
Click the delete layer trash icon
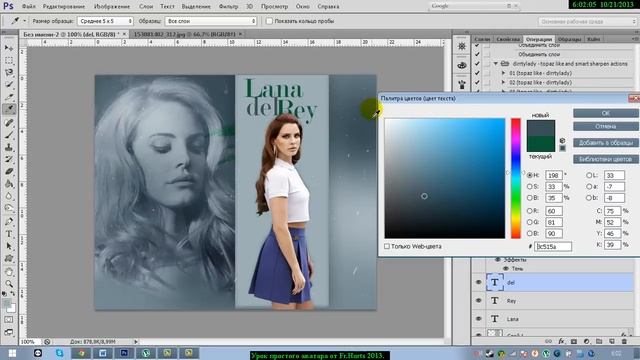tap(624, 341)
